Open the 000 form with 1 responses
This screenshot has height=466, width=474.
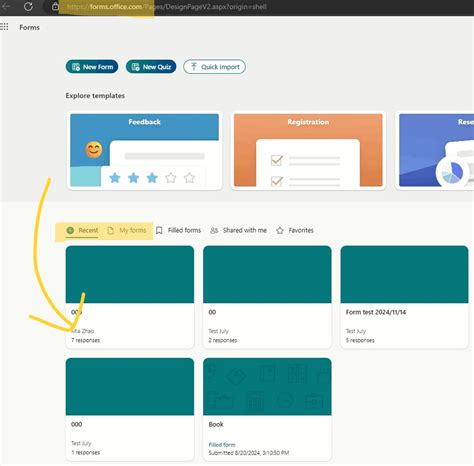tap(130, 409)
